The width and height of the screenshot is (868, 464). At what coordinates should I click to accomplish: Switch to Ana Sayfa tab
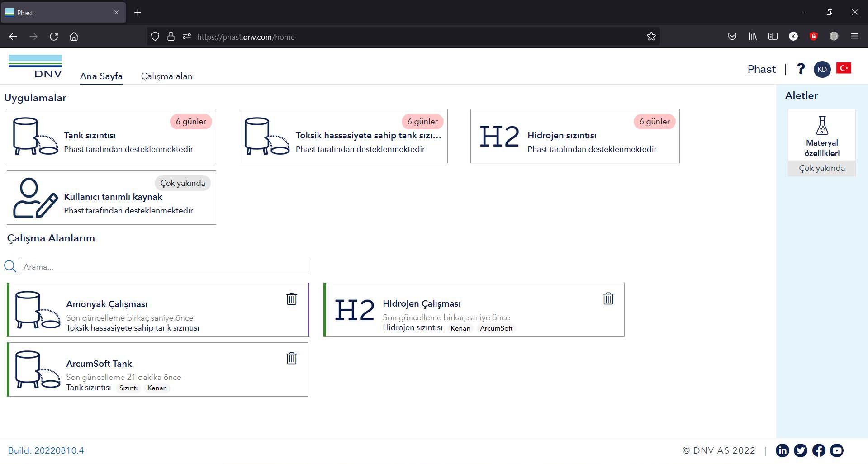pos(101,76)
